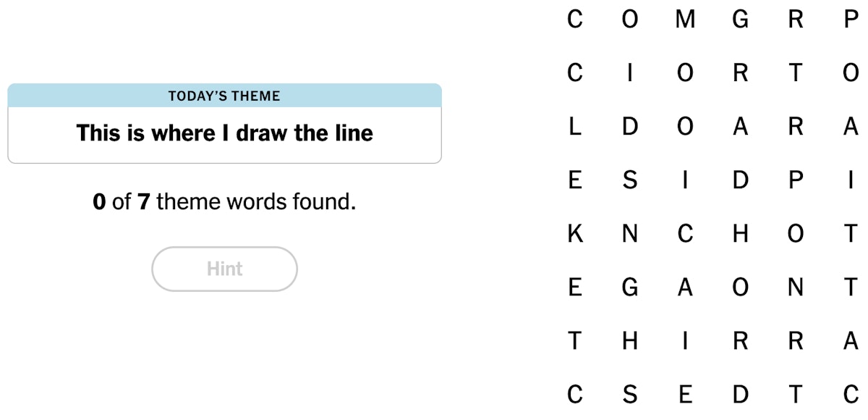
Task: Select the letter H in the fifth row
Action: 739,233
